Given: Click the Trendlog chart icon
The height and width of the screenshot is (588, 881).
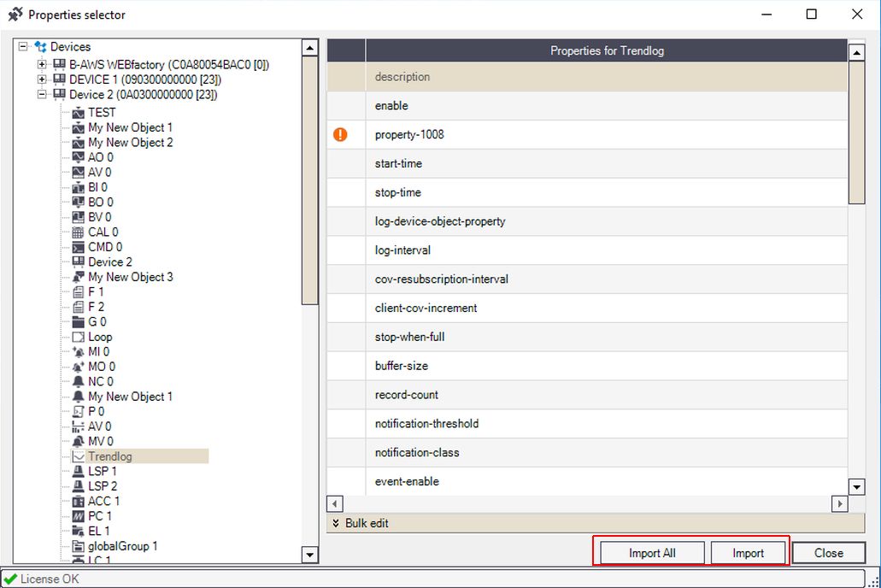Looking at the screenshot, I should click(x=79, y=456).
